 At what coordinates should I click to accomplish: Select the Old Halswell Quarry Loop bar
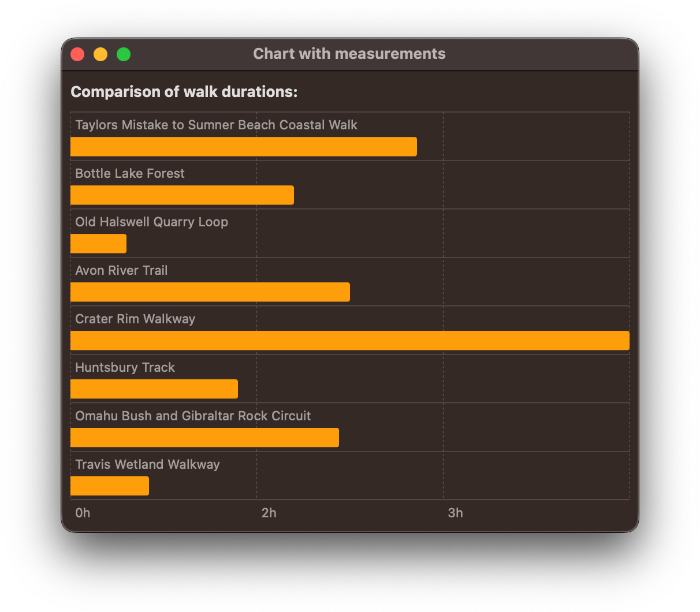coord(98,244)
